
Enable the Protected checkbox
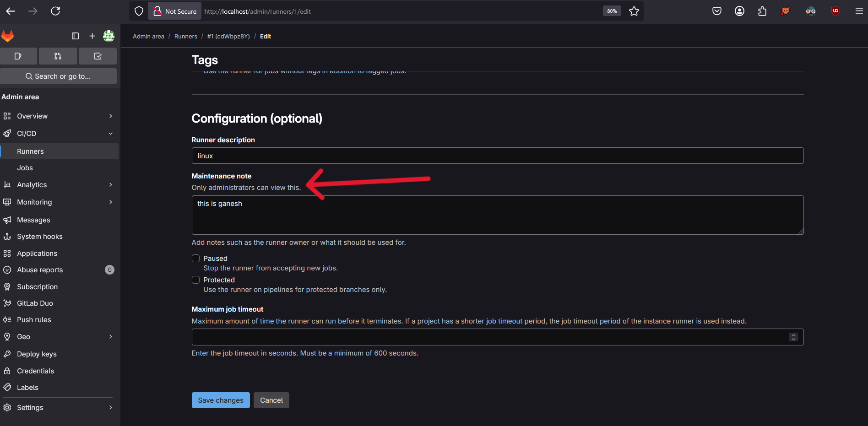(195, 280)
